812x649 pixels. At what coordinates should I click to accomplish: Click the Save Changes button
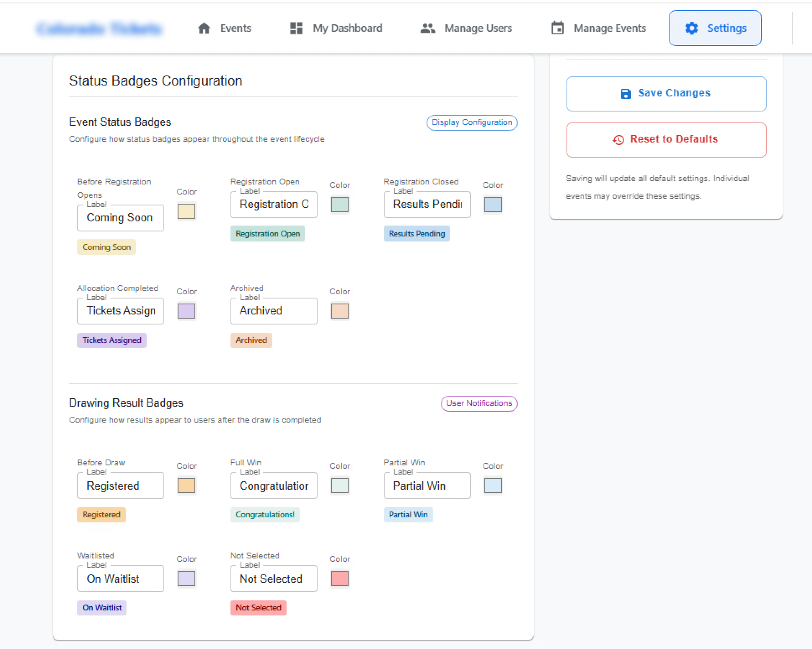click(666, 93)
